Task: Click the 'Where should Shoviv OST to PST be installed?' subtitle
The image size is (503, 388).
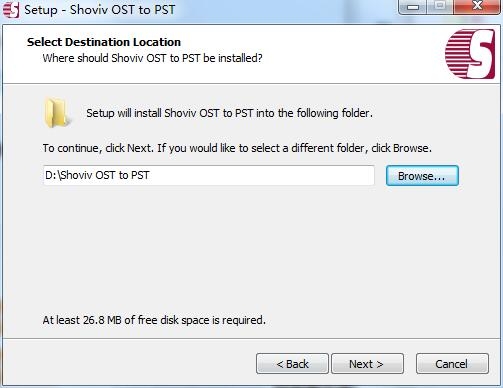Action: click(152, 58)
